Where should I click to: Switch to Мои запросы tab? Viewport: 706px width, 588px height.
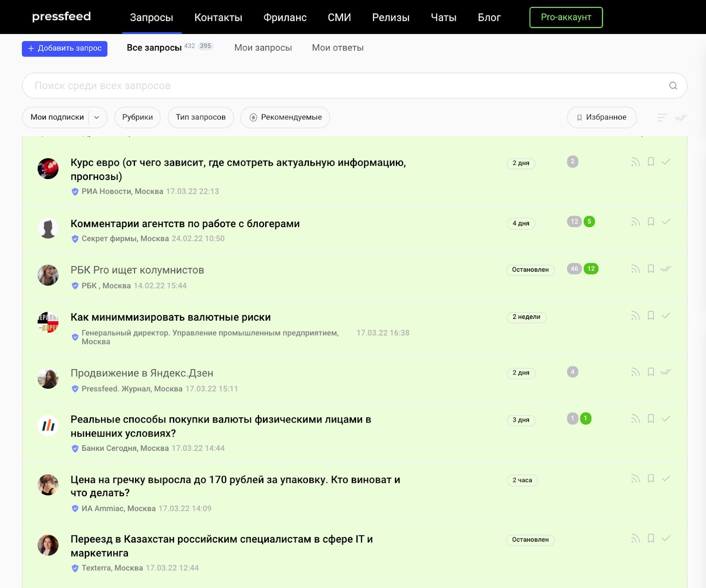(263, 48)
